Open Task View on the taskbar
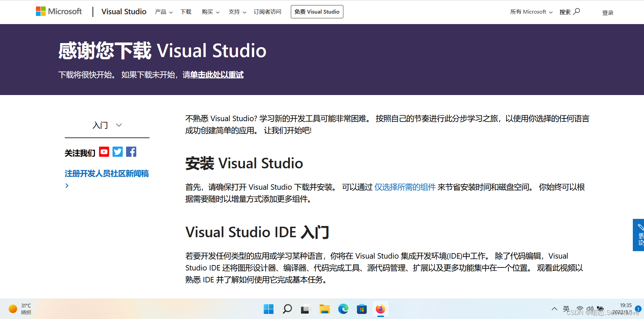The width and height of the screenshot is (644, 319). click(x=305, y=309)
